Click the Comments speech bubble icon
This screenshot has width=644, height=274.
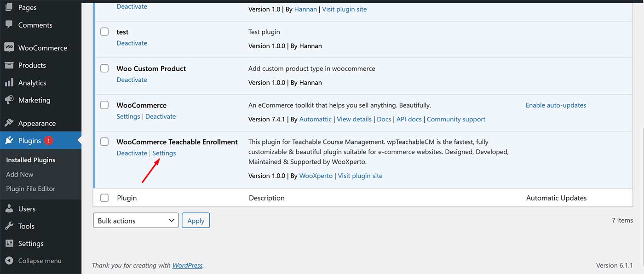[x=9, y=25]
